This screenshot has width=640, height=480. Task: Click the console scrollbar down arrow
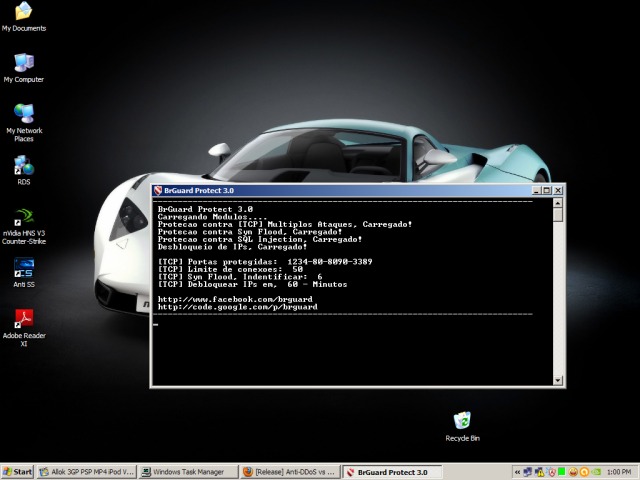(558, 380)
